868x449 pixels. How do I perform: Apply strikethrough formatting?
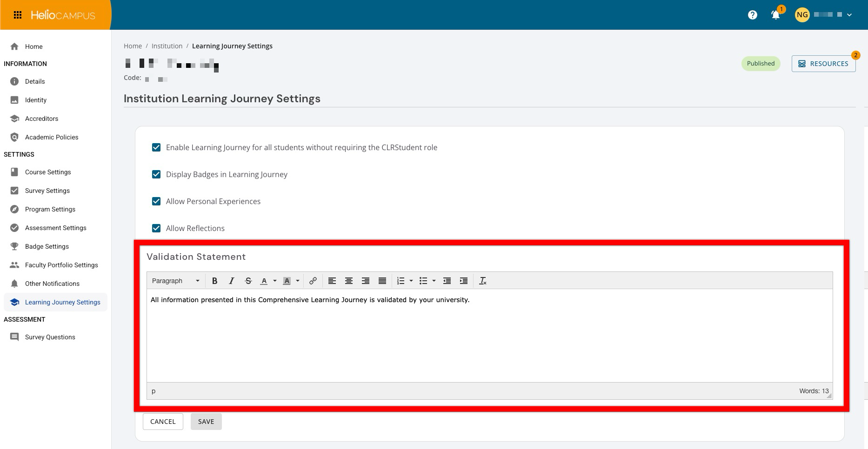[x=248, y=281]
